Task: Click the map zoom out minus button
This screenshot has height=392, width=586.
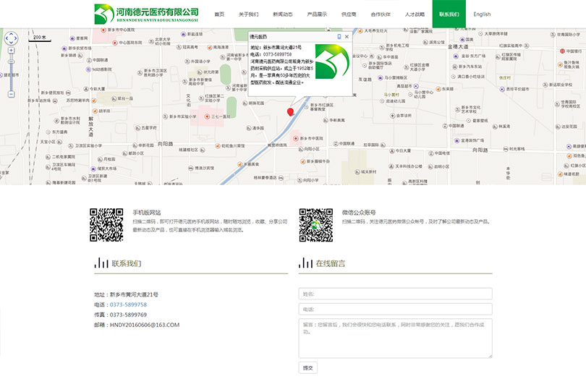Action: pyautogui.click(x=10, y=94)
